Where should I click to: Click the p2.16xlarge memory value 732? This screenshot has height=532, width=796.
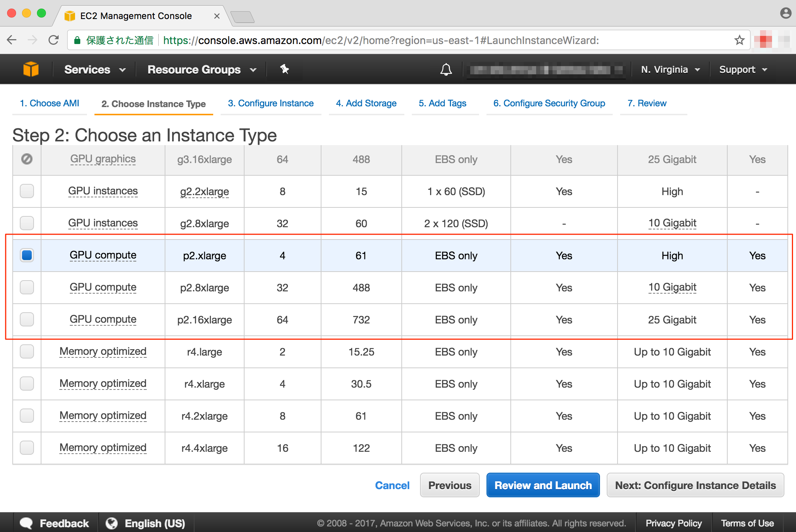[x=361, y=320]
